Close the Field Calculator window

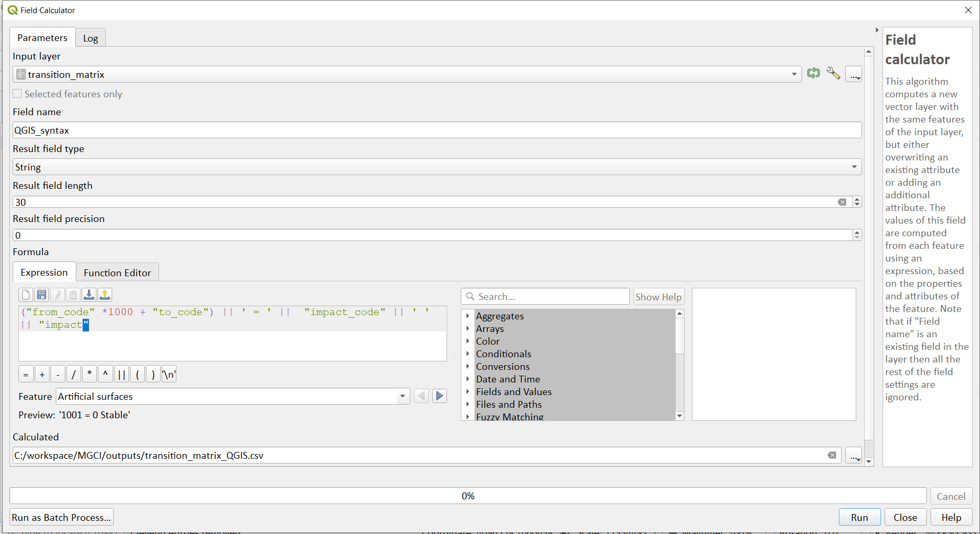(x=968, y=10)
